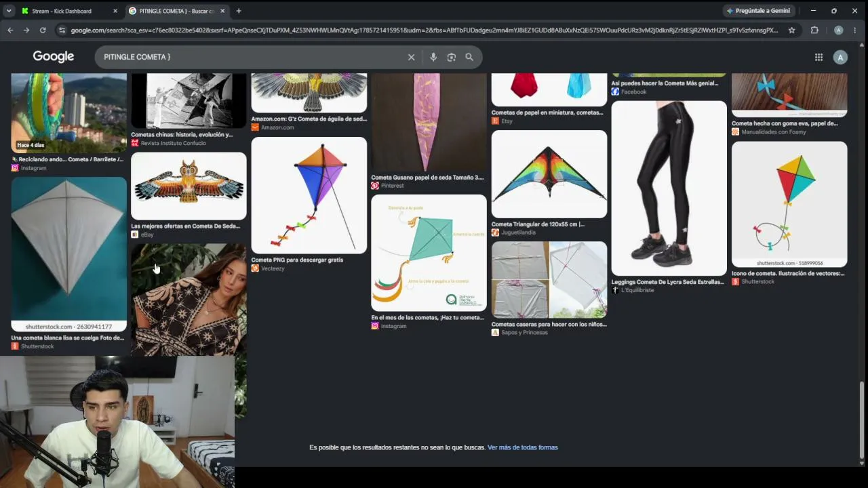This screenshot has width=868, height=488.
Task: Click 'Una cometa blanca lisa se cuelga' caption
Action: coord(68,338)
